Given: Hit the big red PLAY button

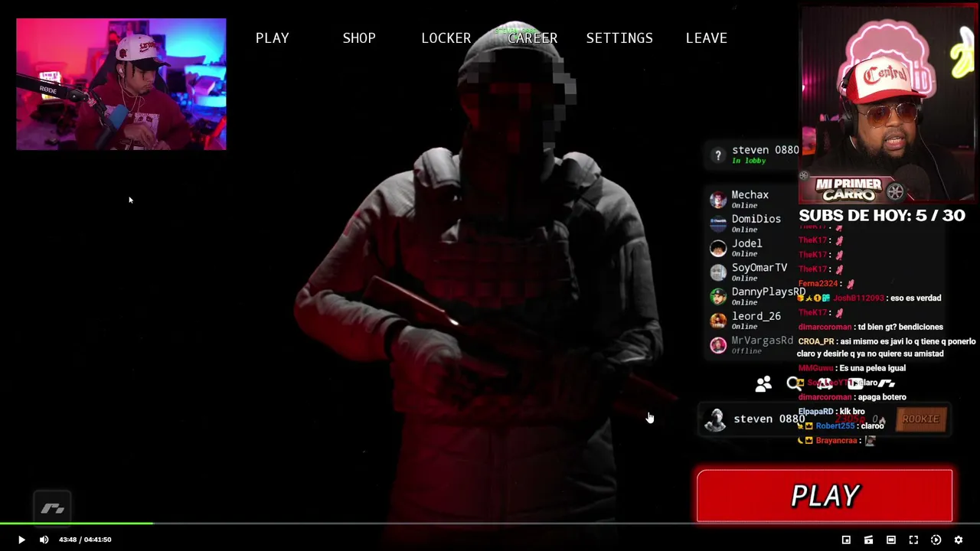Looking at the screenshot, I should (x=825, y=496).
